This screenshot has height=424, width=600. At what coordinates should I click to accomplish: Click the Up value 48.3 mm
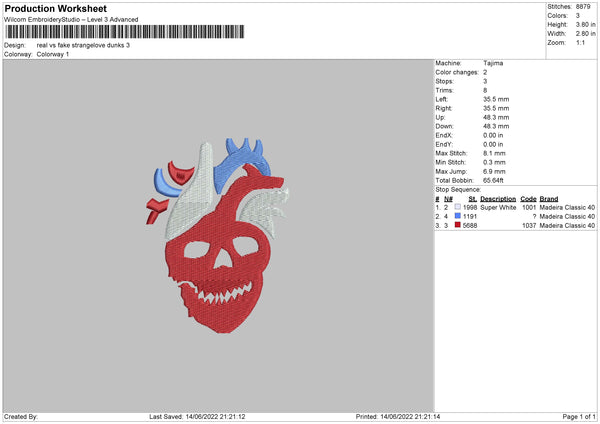click(496, 117)
